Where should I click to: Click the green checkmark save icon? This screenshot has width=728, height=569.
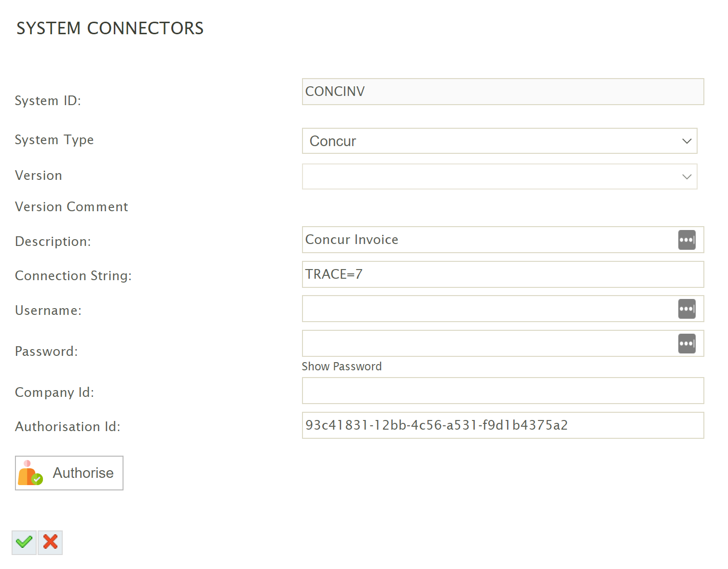point(24,542)
